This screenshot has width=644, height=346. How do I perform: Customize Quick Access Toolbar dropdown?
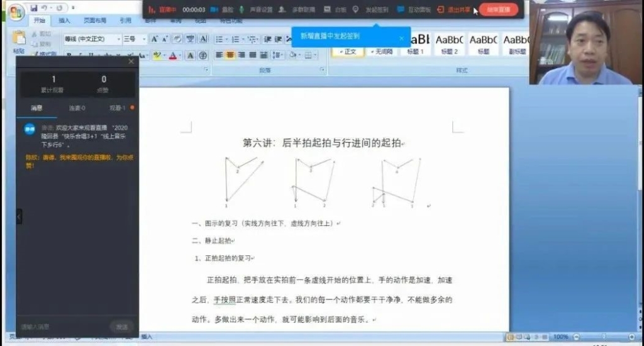pos(73,8)
